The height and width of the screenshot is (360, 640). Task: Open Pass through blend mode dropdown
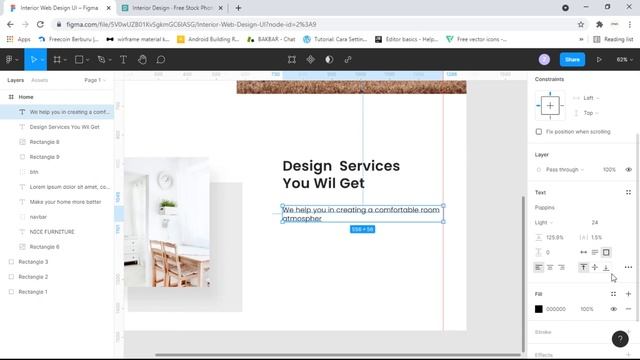tap(565, 169)
